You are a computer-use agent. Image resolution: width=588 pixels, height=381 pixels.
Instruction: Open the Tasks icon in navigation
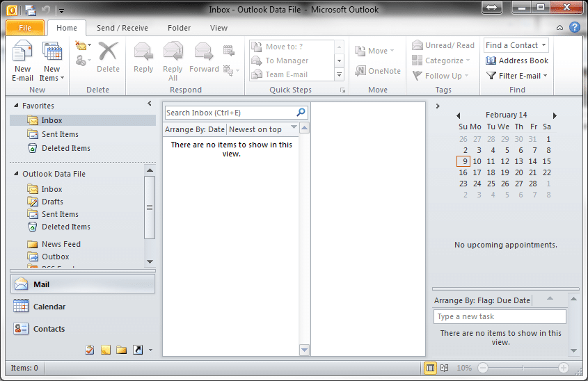[90, 350]
